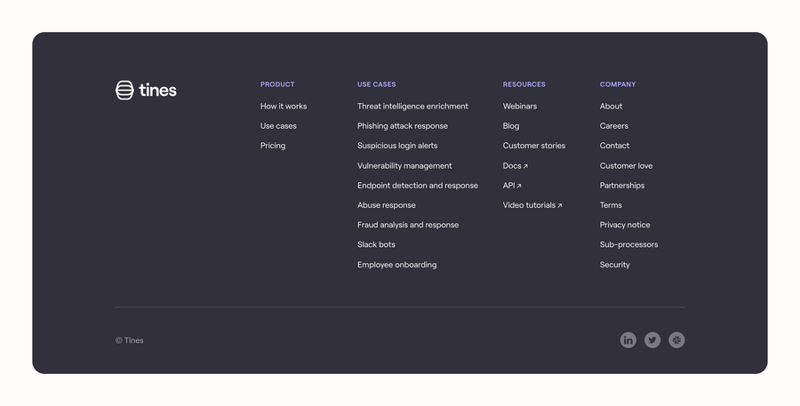Click the © Tines copyright text
Screen dimensions: 800x406
pyautogui.click(x=130, y=340)
